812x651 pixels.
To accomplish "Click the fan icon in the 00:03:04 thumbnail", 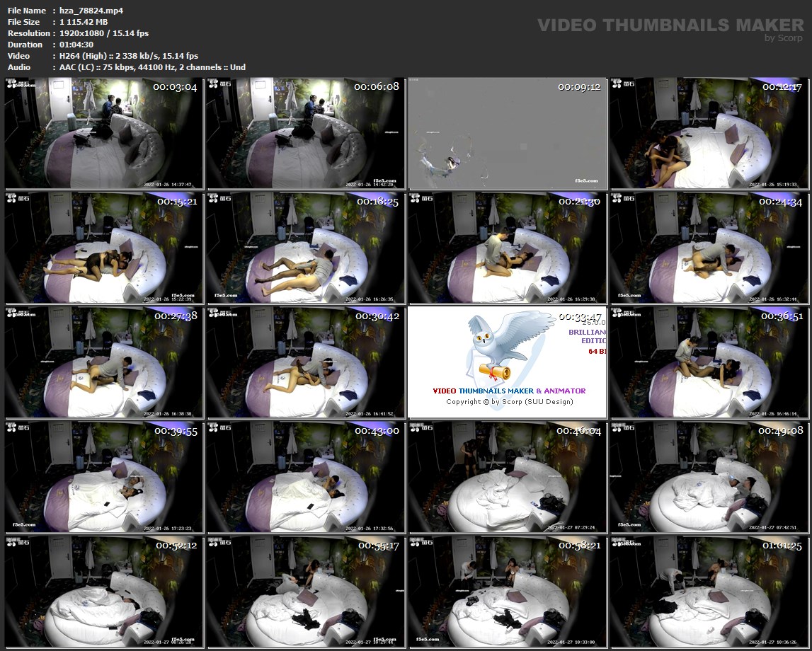I will (x=13, y=85).
